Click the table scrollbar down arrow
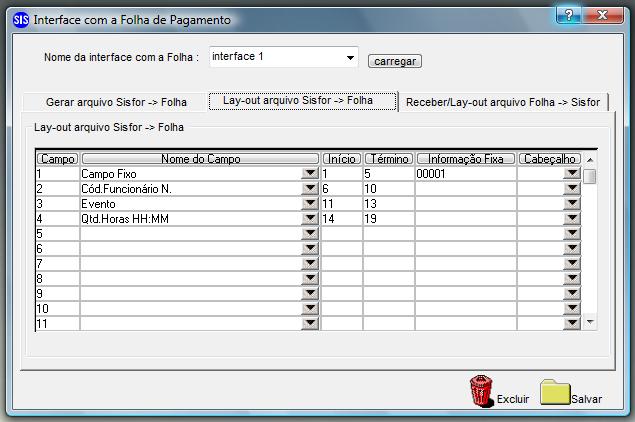This screenshot has width=635, height=422. [x=590, y=322]
